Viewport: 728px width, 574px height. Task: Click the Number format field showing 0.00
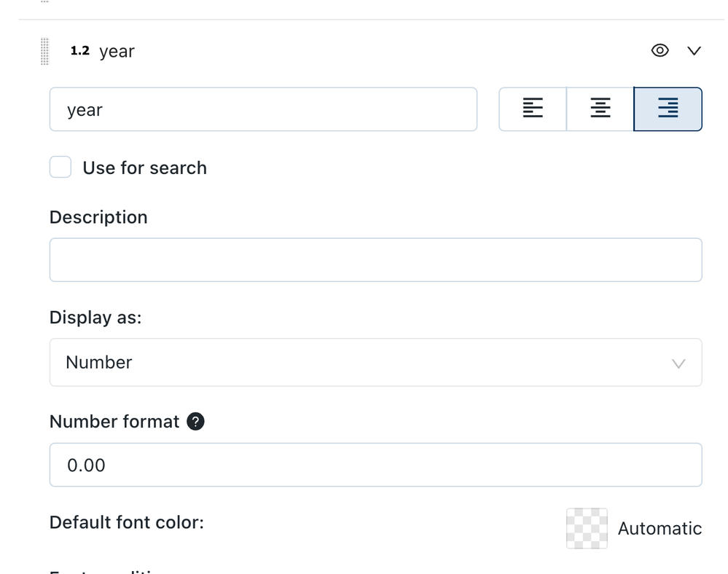375,465
